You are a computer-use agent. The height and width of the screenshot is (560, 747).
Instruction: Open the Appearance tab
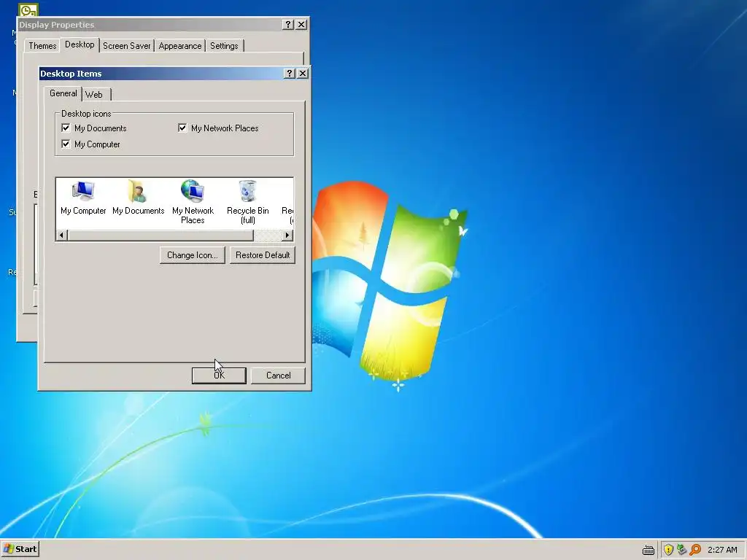tap(180, 46)
